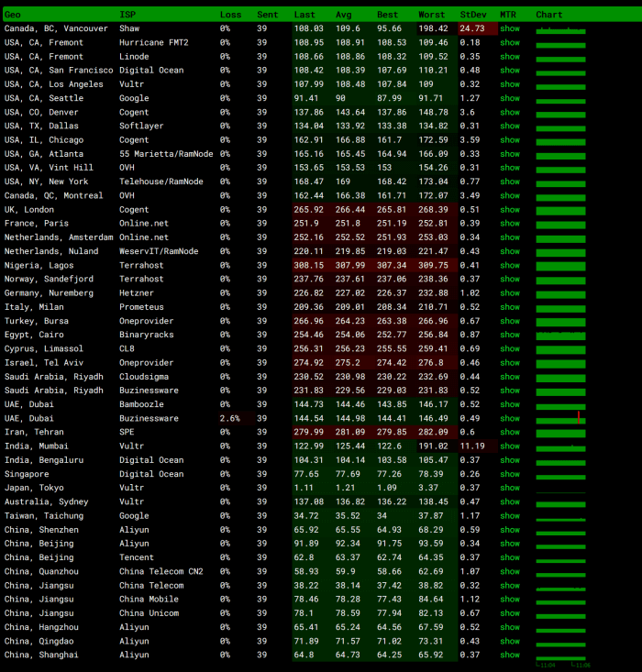Viewport: 642px width, 672px height.
Task: Click the 'Tencent' ISP cell
Action: click(137, 557)
